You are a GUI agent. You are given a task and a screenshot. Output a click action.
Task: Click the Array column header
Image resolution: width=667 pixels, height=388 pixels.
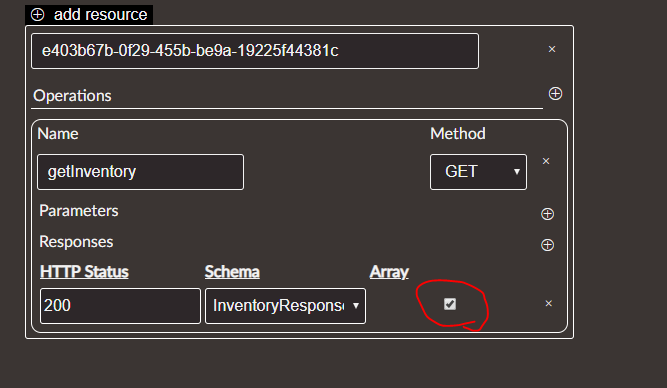389,272
